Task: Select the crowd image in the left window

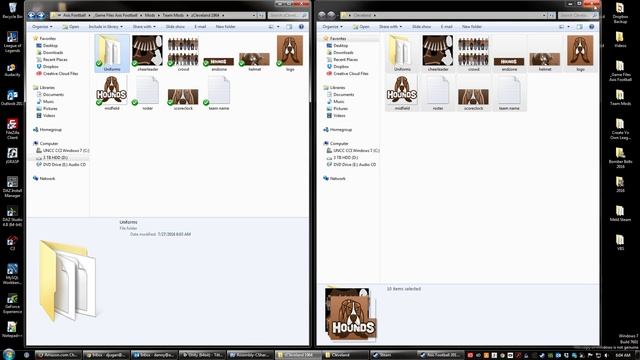Action: click(183, 53)
